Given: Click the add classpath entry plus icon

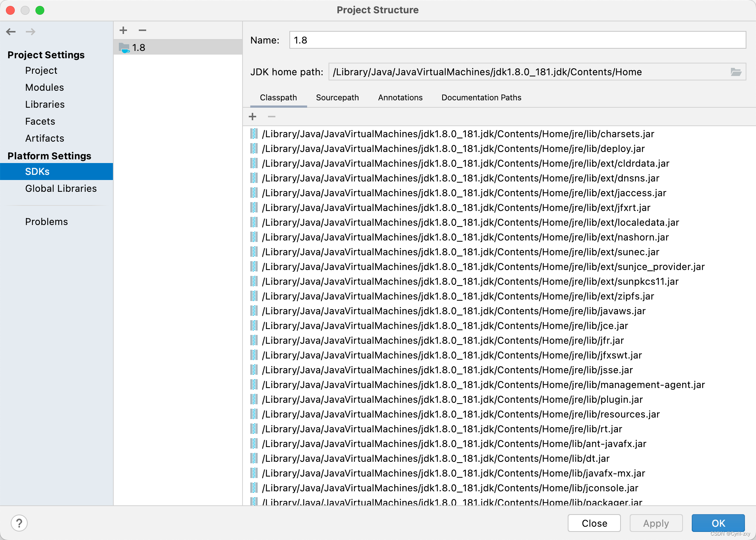Looking at the screenshot, I should pyautogui.click(x=253, y=117).
